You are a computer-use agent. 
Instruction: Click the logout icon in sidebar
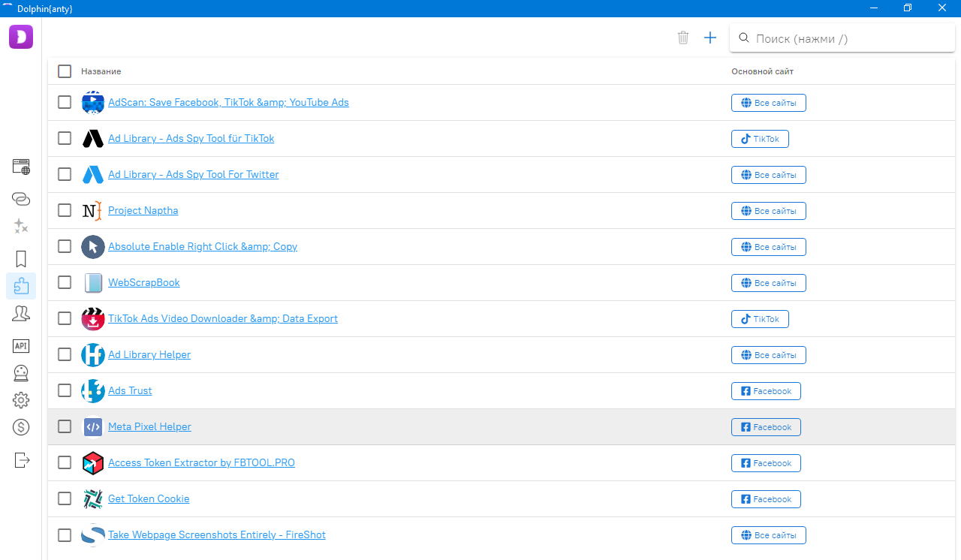coord(21,459)
